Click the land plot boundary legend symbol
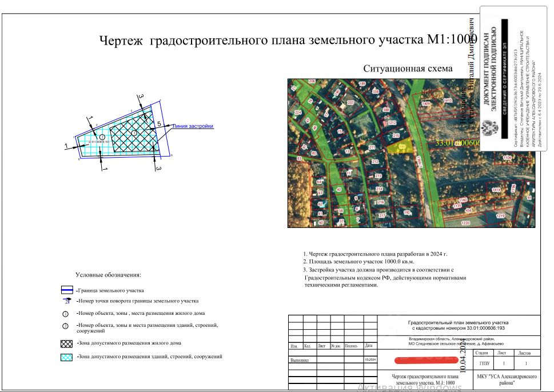This screenshot has width=554, height=392. [67, 290]
